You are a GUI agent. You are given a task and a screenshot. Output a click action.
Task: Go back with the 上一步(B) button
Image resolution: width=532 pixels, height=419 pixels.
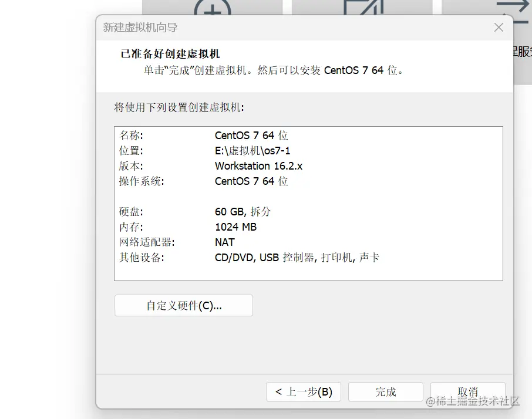click(x=303, y=391)
